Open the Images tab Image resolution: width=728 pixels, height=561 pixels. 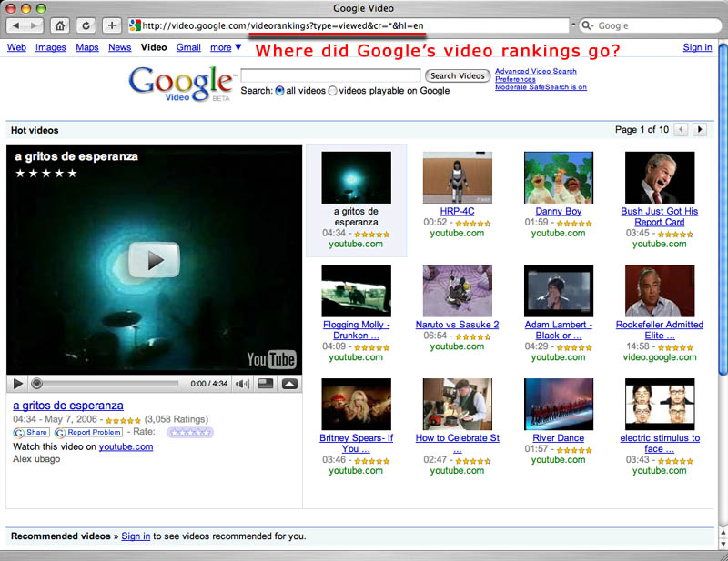[x=51, y=47]
